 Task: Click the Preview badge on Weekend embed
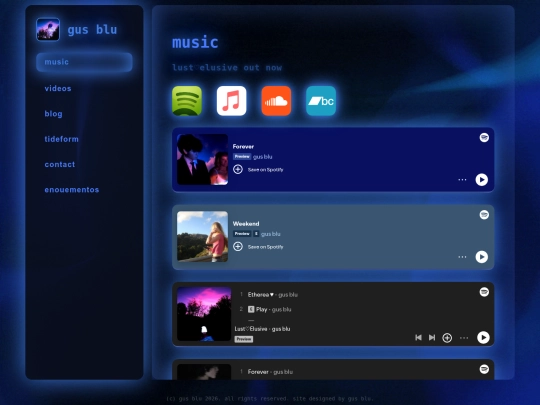[x=242, y=234]
